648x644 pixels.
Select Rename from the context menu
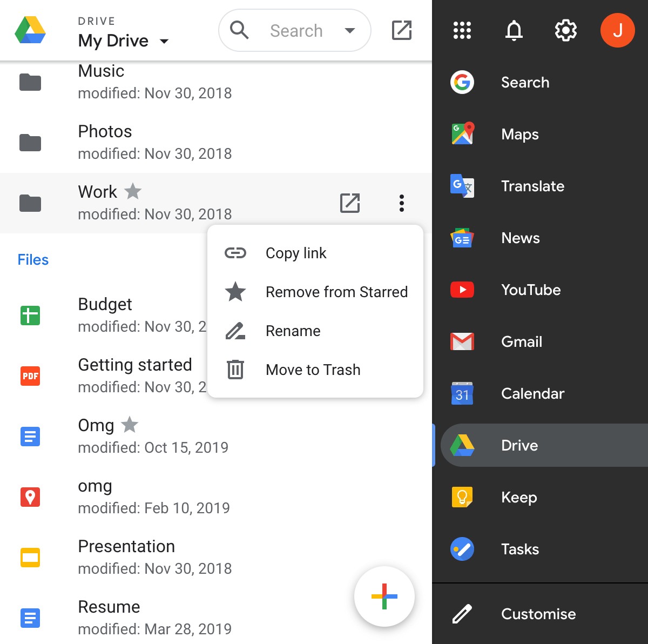click(293, 331)
